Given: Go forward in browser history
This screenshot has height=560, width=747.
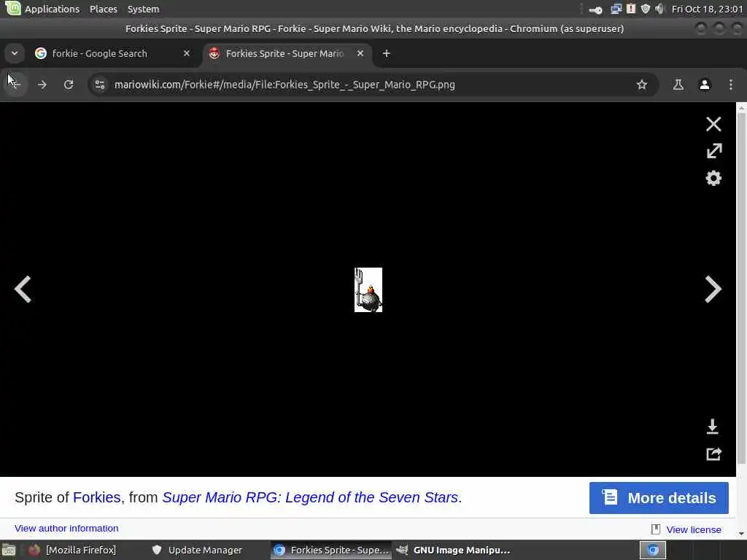Looking at the screenshot, I should click(42, 85).
